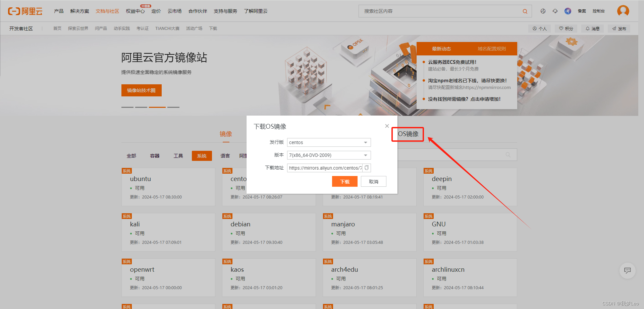The image size is (644, 309).
Task: Select the 系统 filter category
Action: [x=202, y=156]
